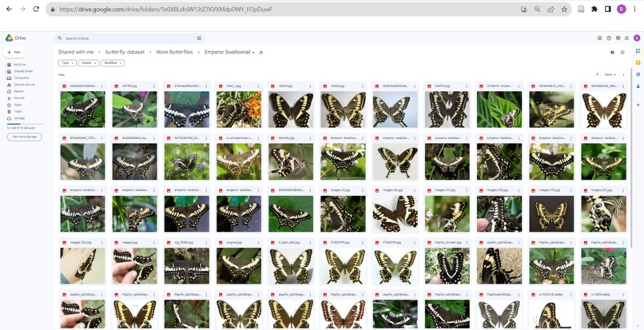Image resolution: width=644 pixels, height=330 pixels.
Task: Reload the page with the browser refresh icon
Action: coord(36,9)
